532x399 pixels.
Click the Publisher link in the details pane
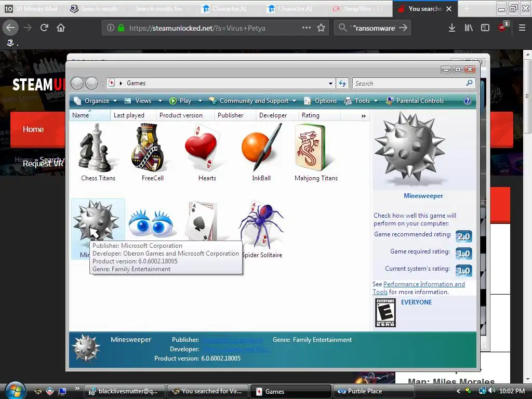232,340
